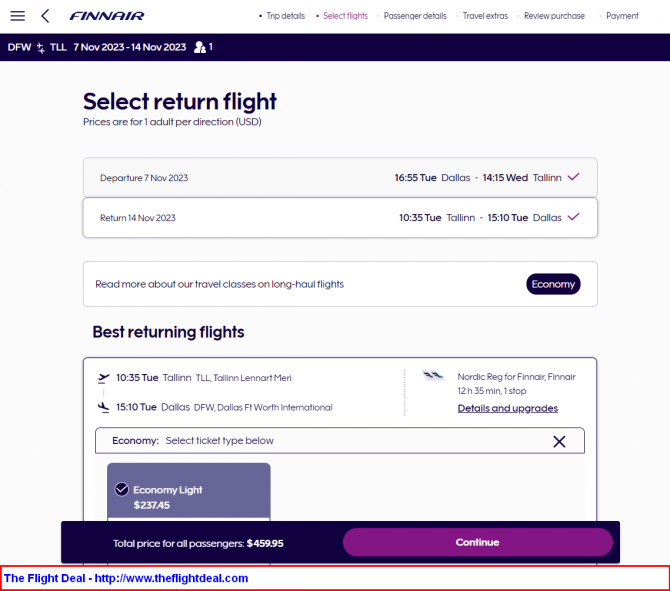Click the Return row checkmark
Screen dimensions: 670x591
coord(573,217)
